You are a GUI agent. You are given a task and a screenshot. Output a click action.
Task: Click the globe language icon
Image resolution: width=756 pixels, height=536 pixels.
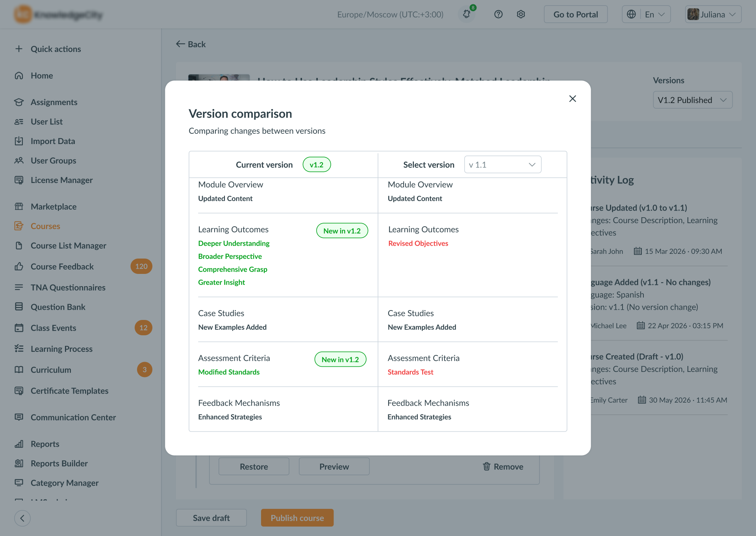pyautogui.click(x=631, y=15)
